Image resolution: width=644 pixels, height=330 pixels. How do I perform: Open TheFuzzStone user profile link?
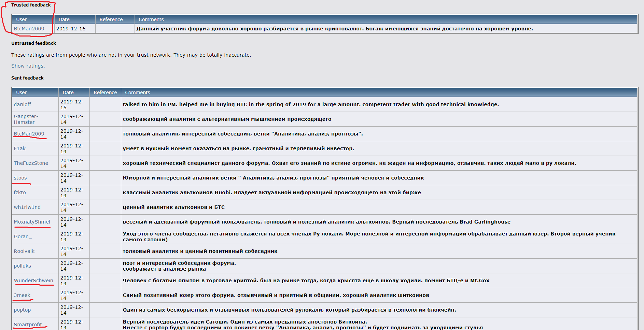tap(31, 163)
